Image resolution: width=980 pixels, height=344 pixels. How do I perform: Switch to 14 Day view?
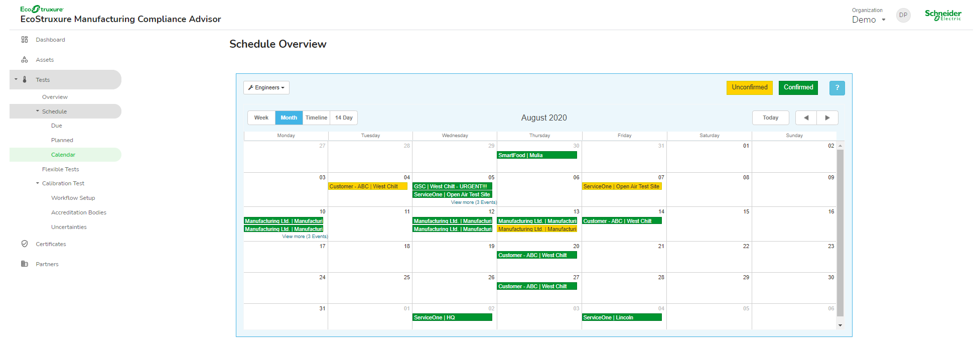344,118
